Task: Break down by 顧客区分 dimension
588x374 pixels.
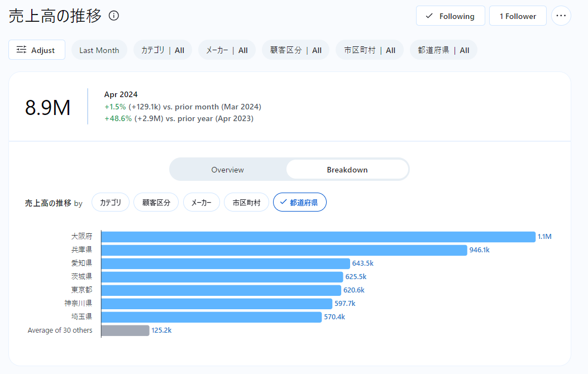Action: (x=156, y=203)
